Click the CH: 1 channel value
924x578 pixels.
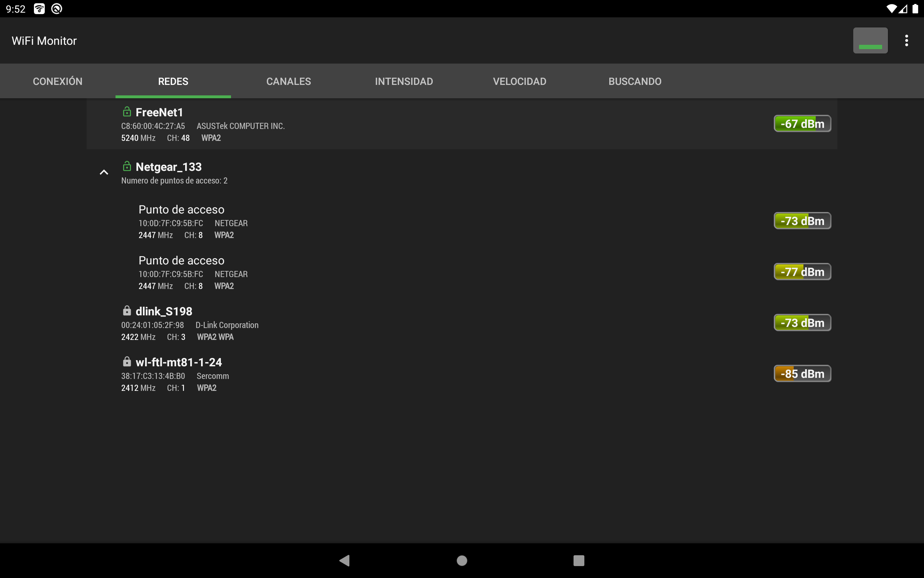[176, 388]
